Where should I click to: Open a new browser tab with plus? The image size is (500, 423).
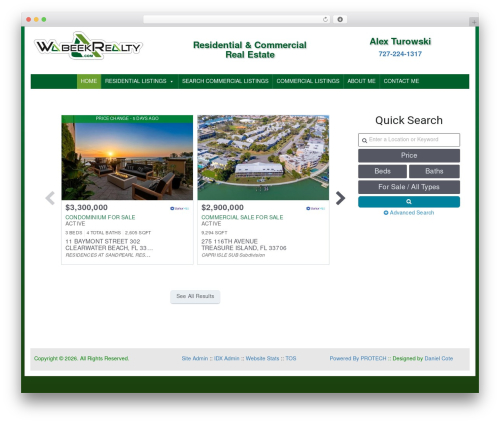tap(474, 22)
